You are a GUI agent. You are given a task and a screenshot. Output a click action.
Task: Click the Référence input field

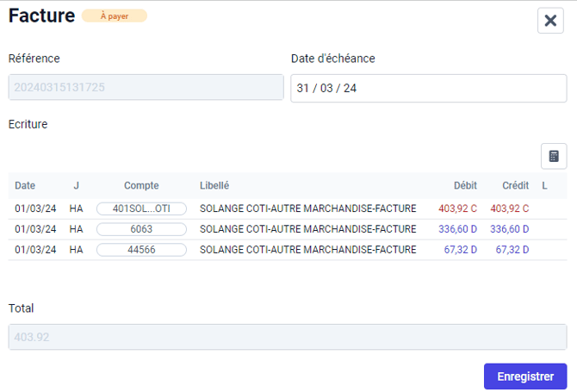[146, 88]
